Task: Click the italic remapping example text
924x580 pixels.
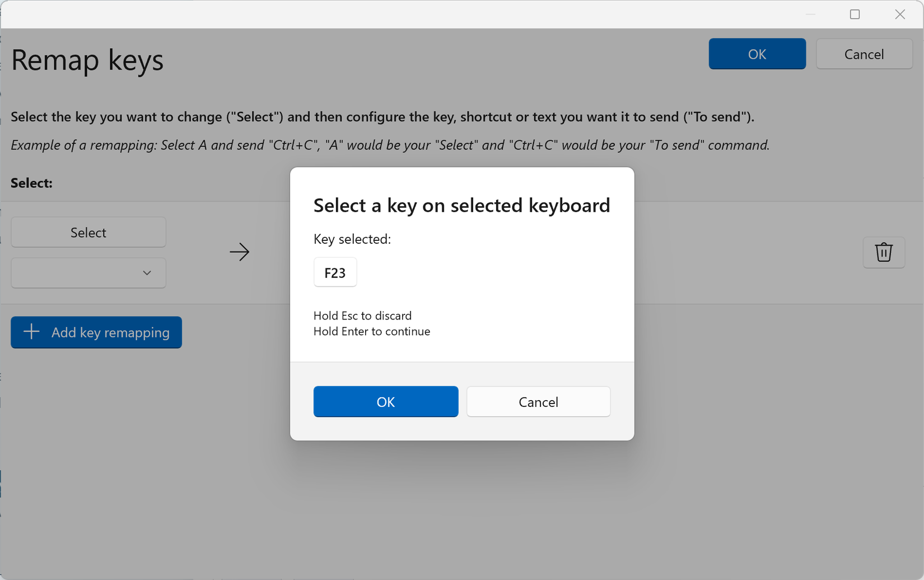Action: 390,145
